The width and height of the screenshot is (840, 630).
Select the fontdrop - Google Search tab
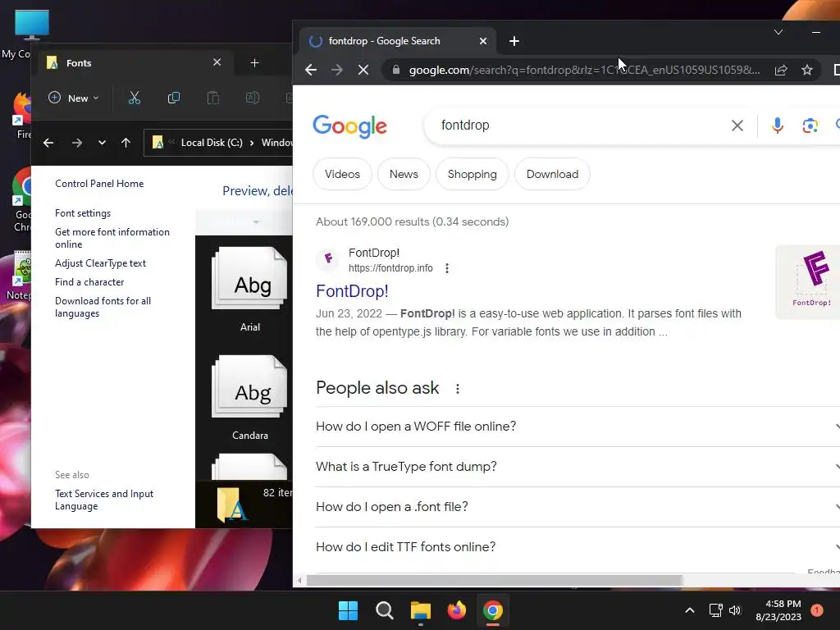tap(399, 41)
